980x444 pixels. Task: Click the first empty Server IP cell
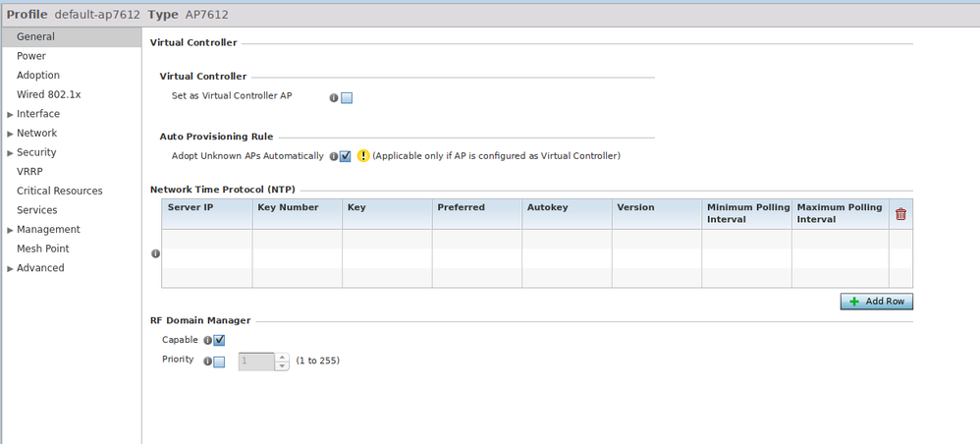click(x=206, y=239)
